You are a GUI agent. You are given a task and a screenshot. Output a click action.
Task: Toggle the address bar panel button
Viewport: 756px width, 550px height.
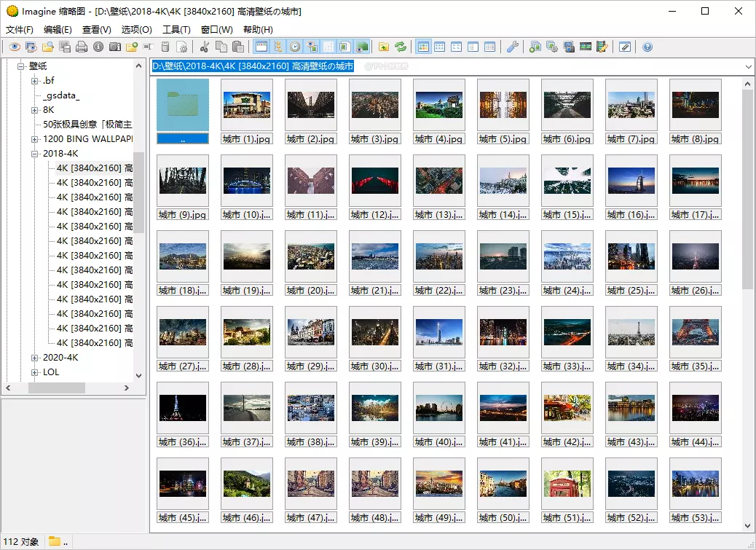pyautogui.click(x=261, y=47)
